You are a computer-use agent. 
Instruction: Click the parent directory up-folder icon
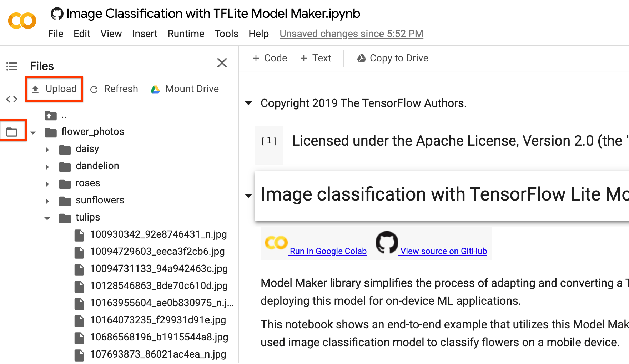click(51, 116)
